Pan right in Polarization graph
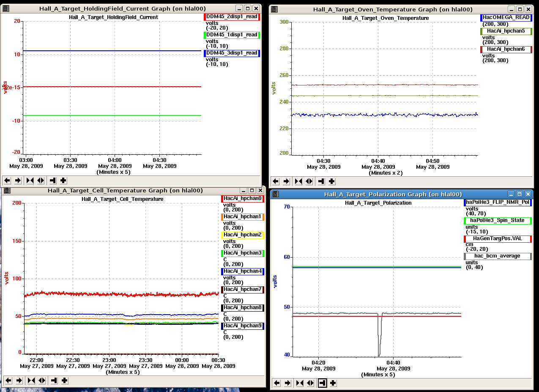This screenshot has height=392, width=539. (x=288, y=383)
